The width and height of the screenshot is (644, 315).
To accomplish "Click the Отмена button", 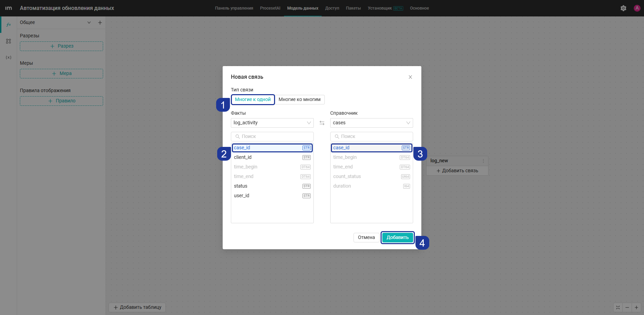I will pyautogui.click(x=367, y=238).
